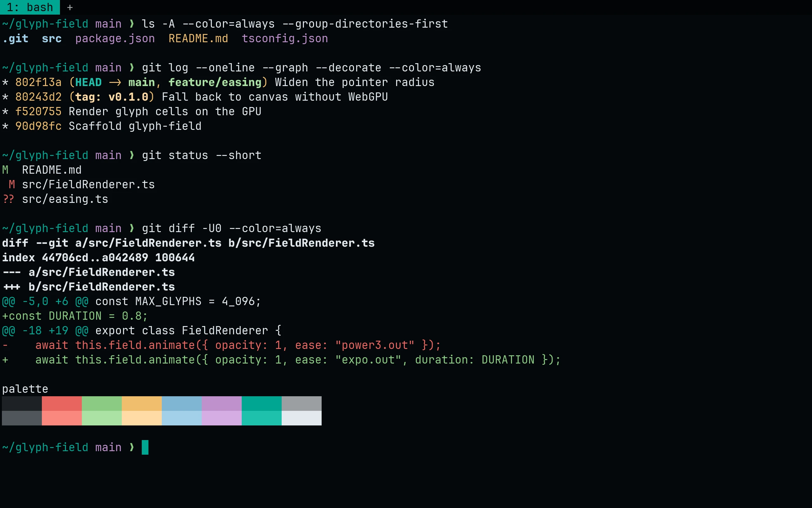Click 'src/FieldRenderer.ts' in git status output
Viewport: 812px width, 508px height.
click(x=88, y=184)
